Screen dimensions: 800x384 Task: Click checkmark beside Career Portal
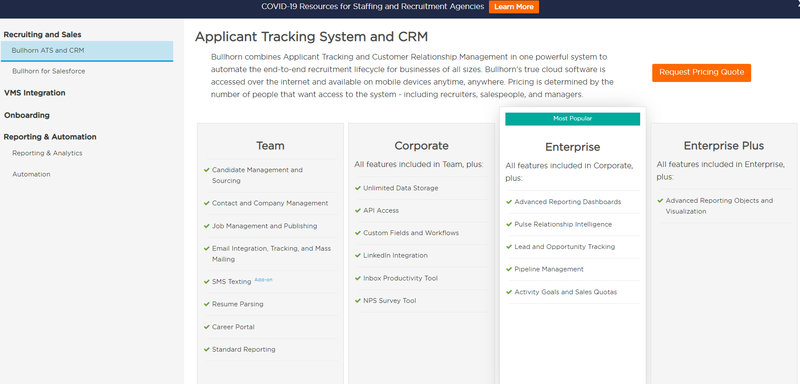click(207, 327)
